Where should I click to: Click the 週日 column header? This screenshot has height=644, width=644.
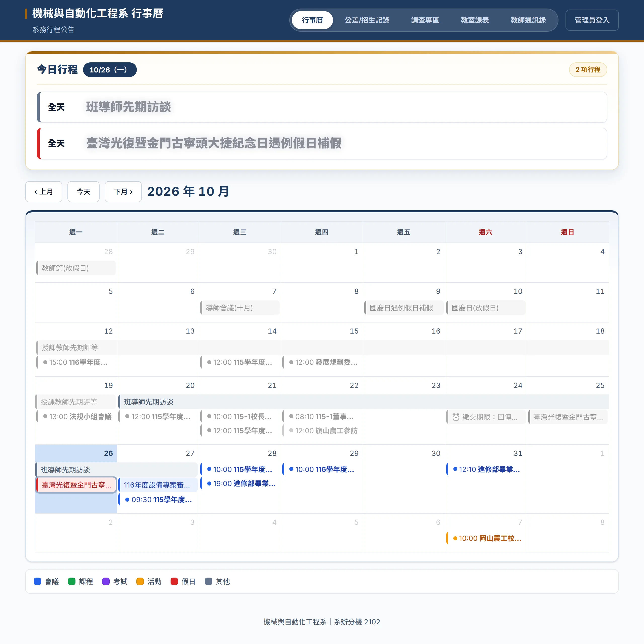pos(568,232)
